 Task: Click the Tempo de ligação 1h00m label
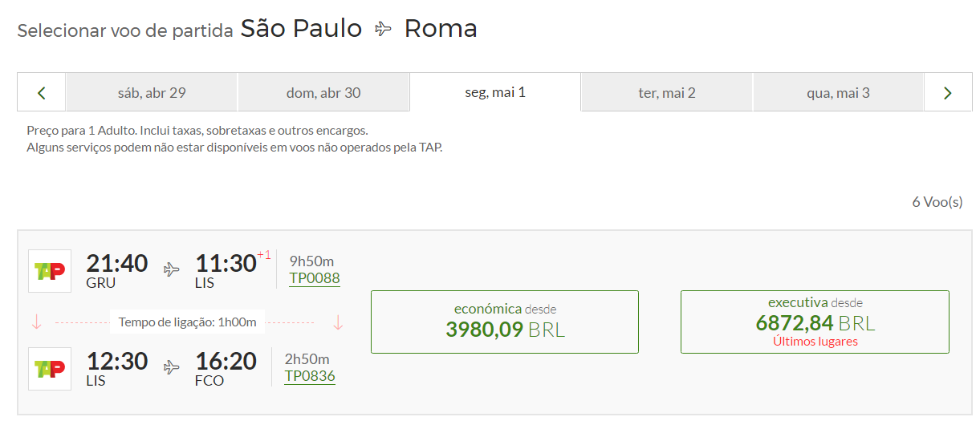[x=187, y=322]
